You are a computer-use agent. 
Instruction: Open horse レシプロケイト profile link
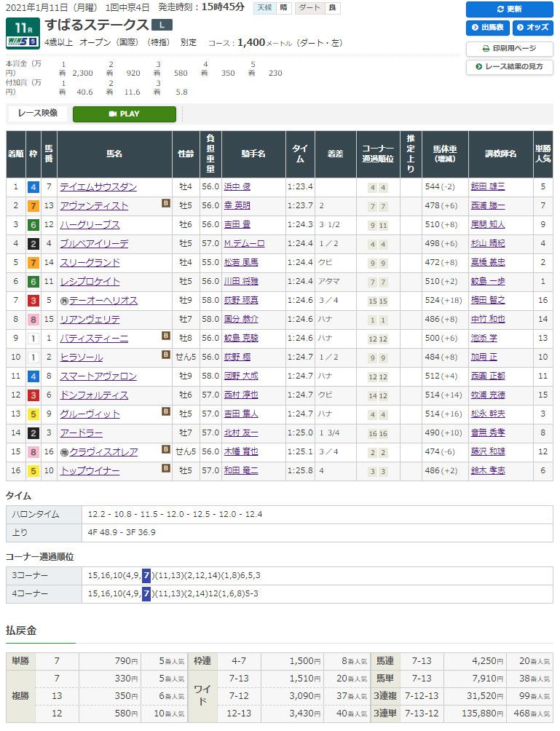click(90, 282)
